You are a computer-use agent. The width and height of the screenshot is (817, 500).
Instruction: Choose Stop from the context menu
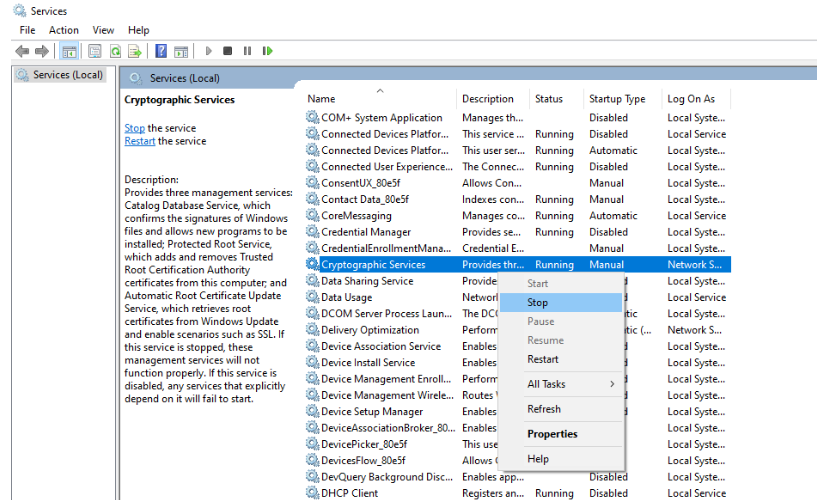538,302
